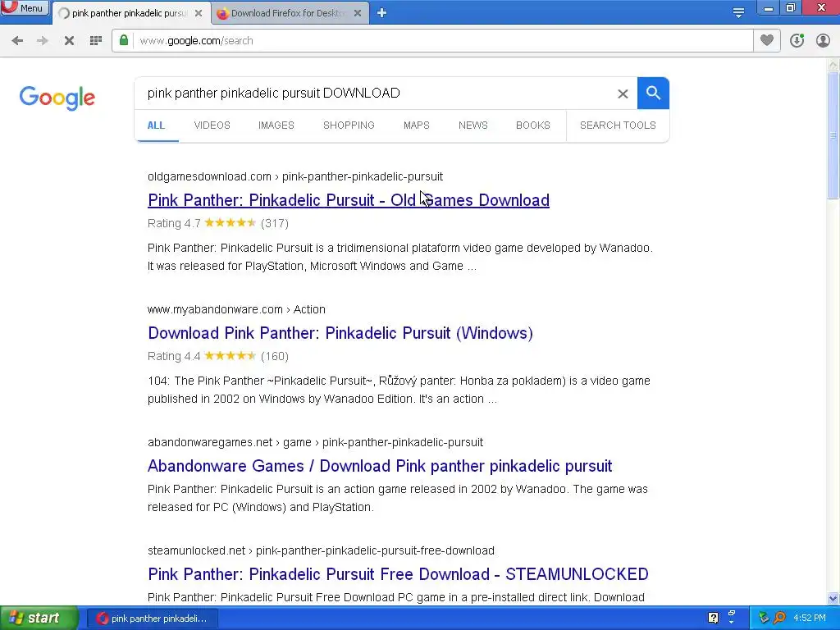Open a new tab with plus button
The width and height of the screenshot is (840, 630).
coord(381,13)
